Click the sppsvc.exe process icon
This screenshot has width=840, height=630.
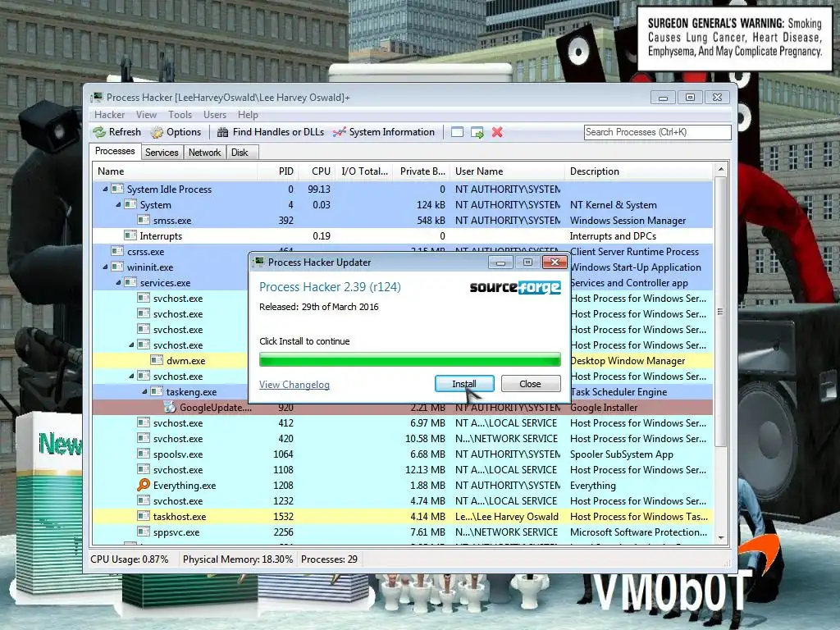pos(144,532)
